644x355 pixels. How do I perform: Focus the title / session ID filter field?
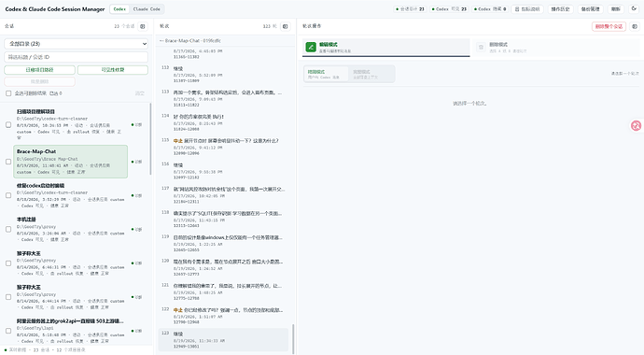76,57
